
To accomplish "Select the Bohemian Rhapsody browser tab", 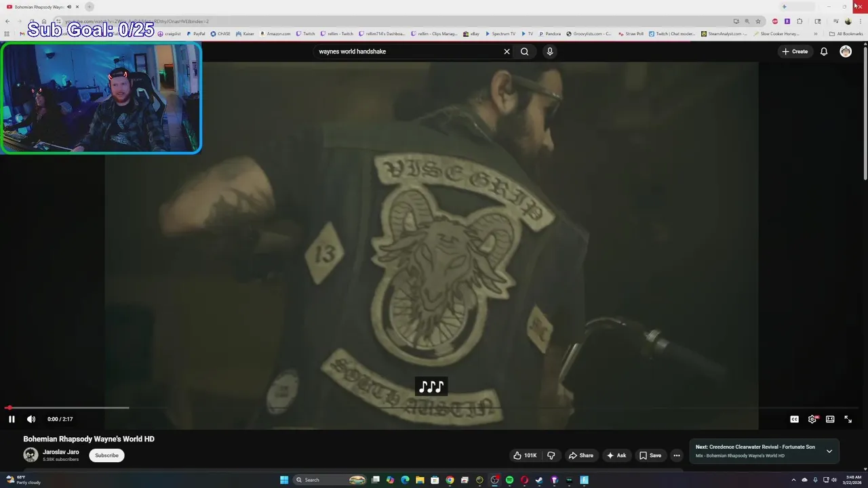I will pos(42,7).
